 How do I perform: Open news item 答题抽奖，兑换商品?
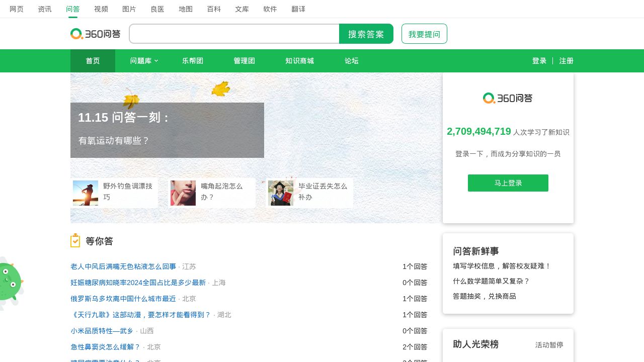(485, 296)
